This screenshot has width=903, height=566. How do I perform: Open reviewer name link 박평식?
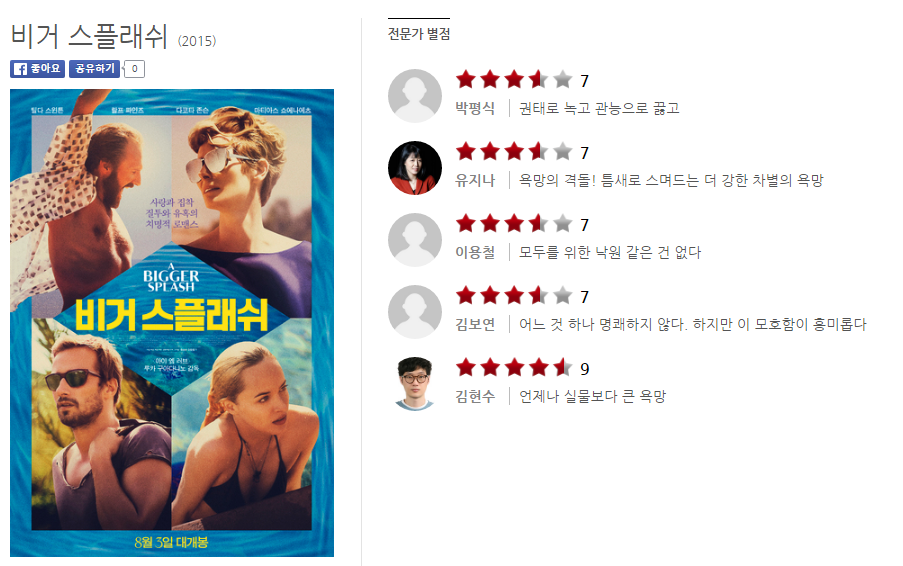475,108
